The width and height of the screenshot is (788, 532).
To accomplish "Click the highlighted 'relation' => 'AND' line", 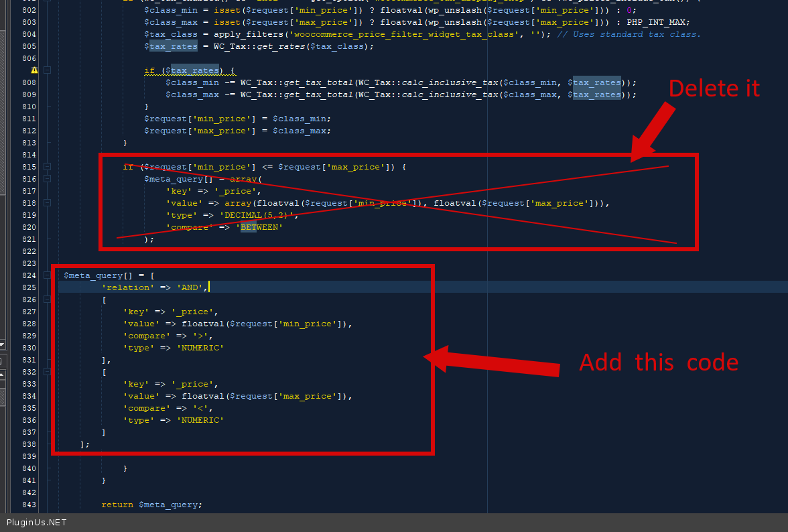I will (x=155, y=287).
